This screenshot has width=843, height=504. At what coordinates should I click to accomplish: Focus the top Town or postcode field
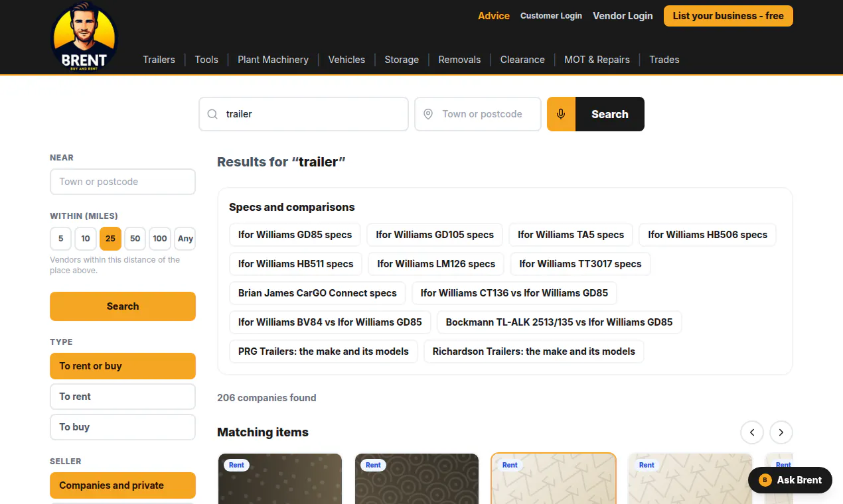[478, 114]
